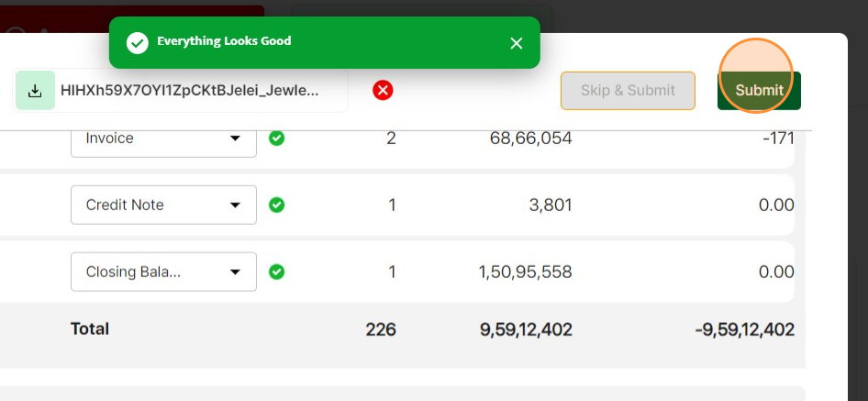Click the Skip & Submit button
The height and width of the screenshot is (401, 868).
pyautogui.click(x=628, y=91)
